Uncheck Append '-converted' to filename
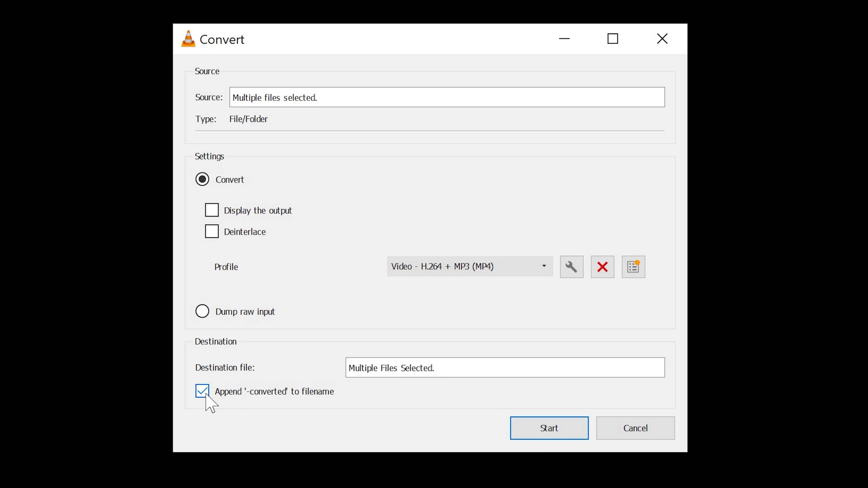Viewport: 868px width, 488px height. pyautogui.click(x=202, y=391)
